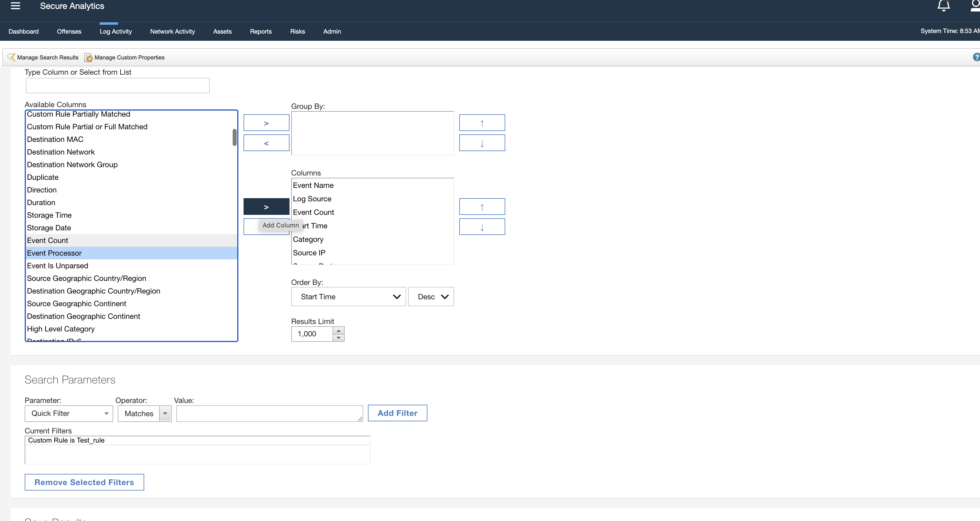Select 'Custom Rule Partial or Full Matched'

[132, 127]
